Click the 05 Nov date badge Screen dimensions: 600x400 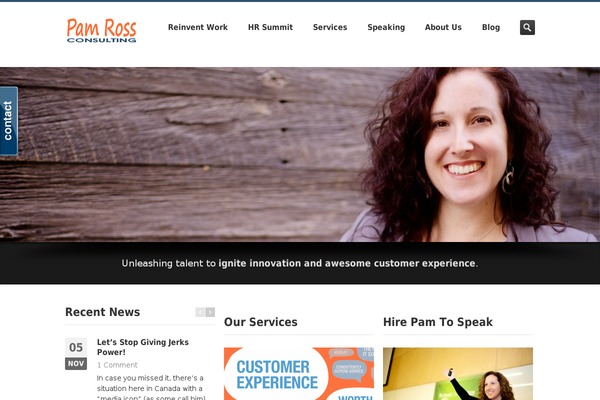[x=76, y=353]
